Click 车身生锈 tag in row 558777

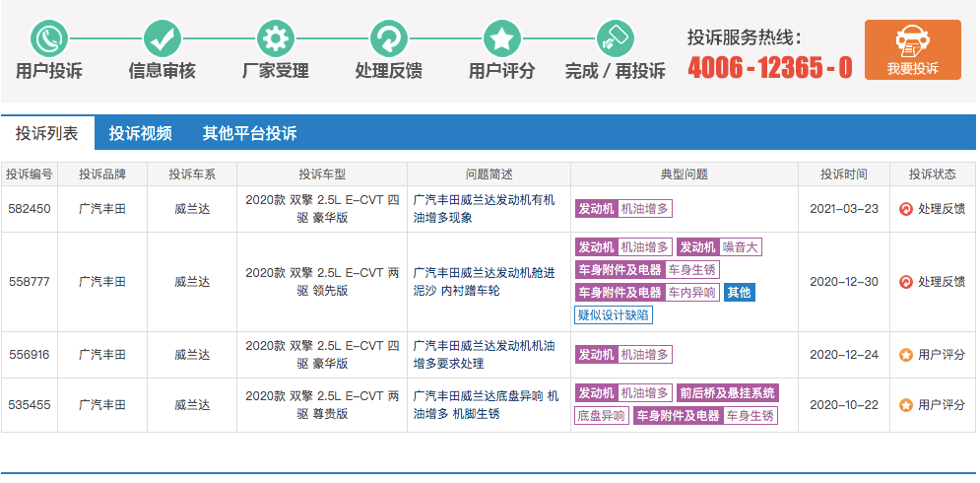pos(691,270)
